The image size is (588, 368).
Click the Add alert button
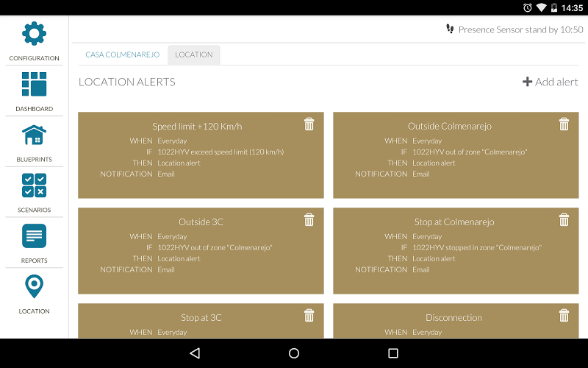(550, 82)
